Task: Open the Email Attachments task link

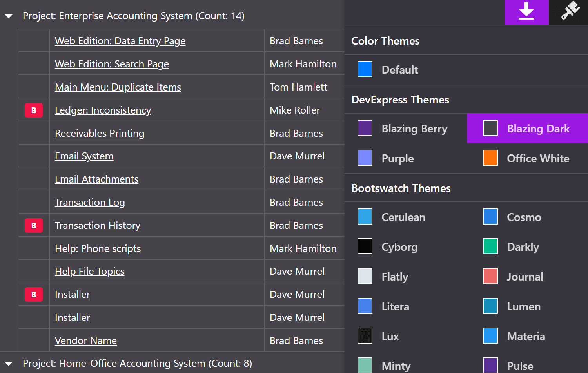Action: (x=96, y=179)
